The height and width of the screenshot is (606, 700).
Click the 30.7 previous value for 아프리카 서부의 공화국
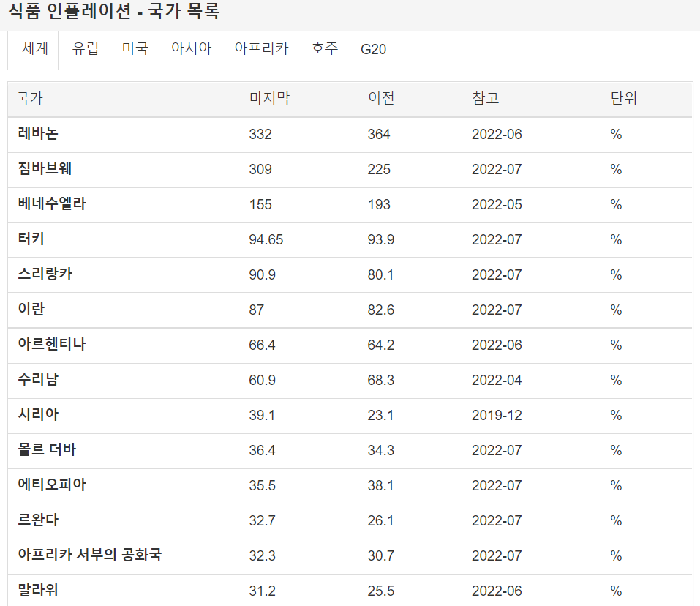coord(381,556)
